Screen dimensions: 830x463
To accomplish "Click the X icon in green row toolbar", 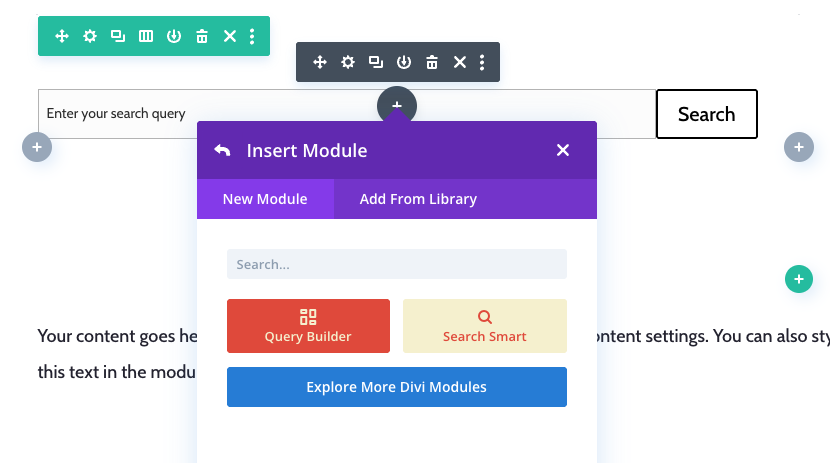I will (230, 36).
